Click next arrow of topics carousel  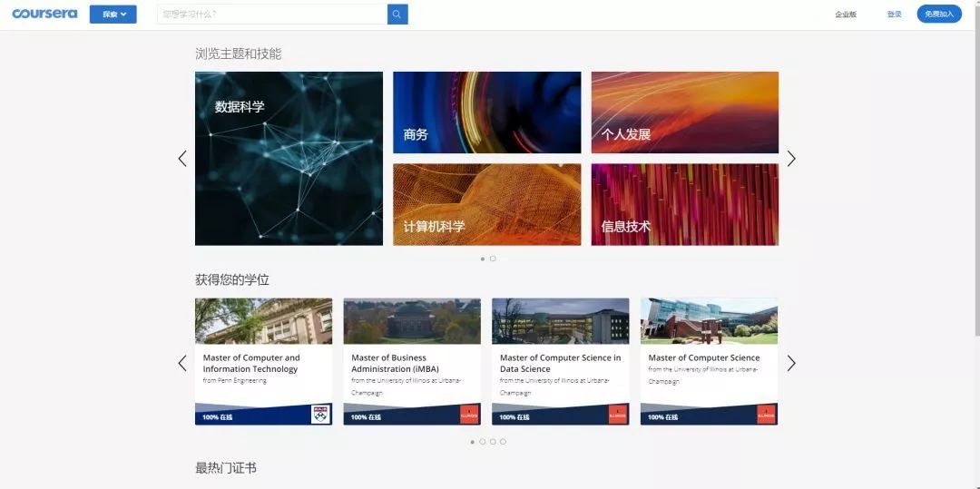tap(791, 159)
